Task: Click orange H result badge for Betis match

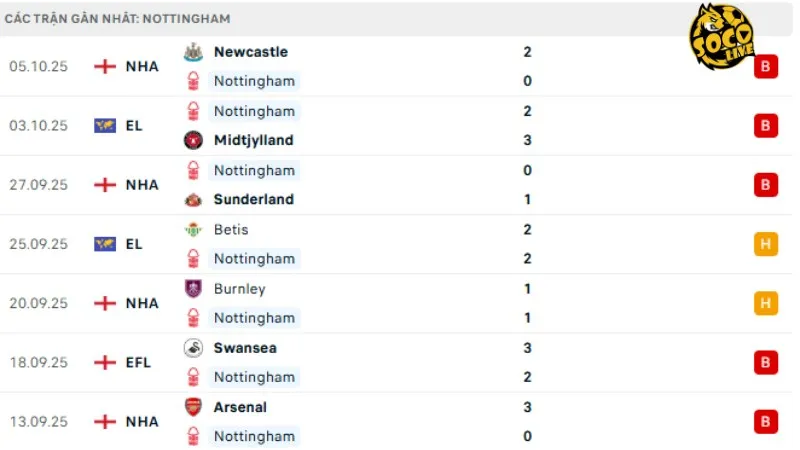Action: point(766,244)
